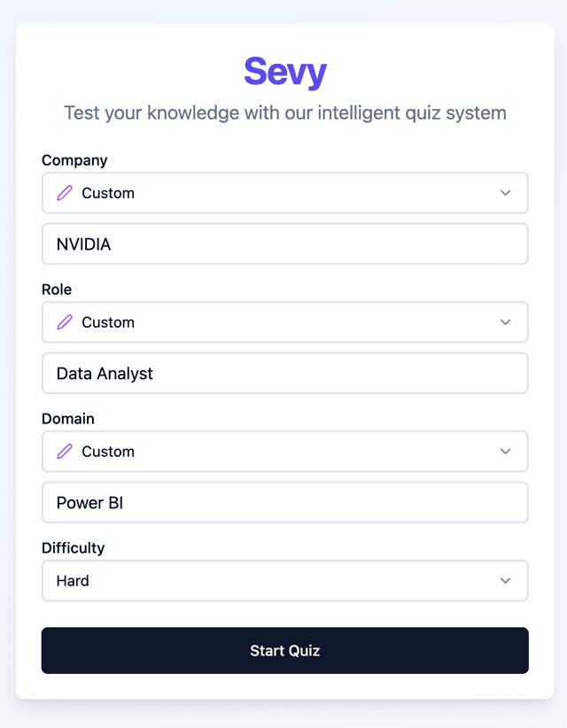Screen dimensions: 567x728
Task: Click the chevron on the Role selector
Action: 505,321
